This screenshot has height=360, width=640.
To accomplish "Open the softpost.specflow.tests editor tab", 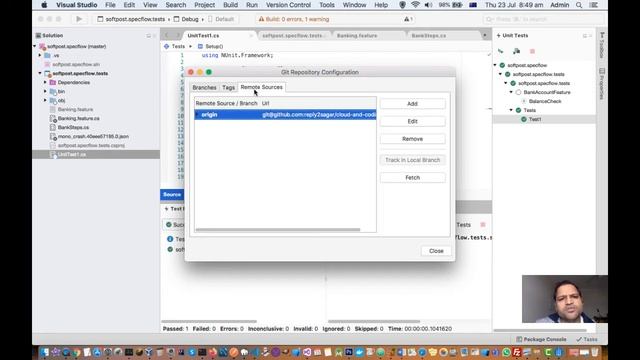I will click(292, 36).
